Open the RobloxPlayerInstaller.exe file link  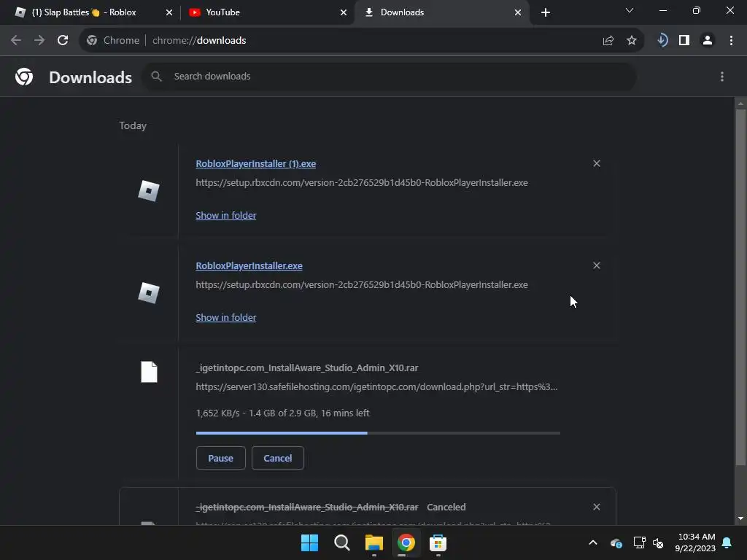[x=249, y=265]
